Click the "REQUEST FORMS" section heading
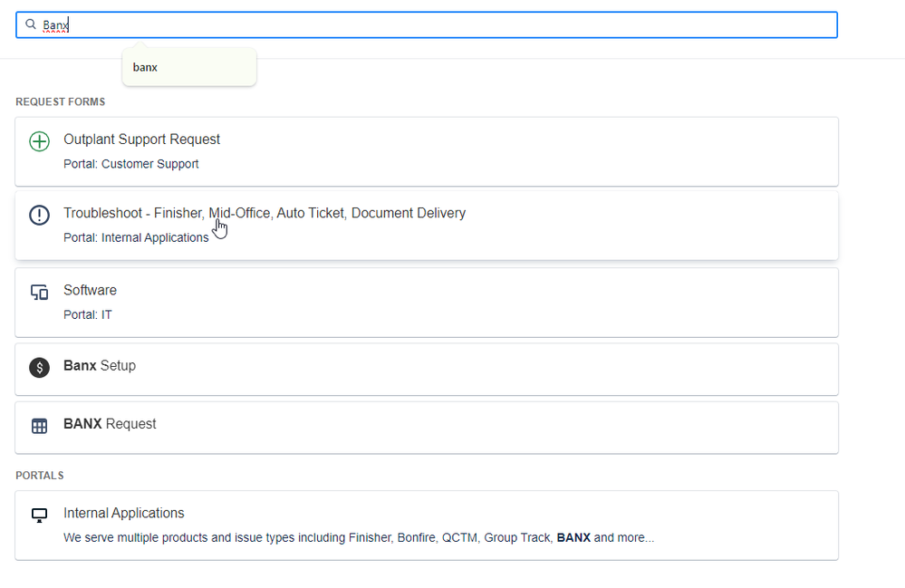The height and width of the screenshot is (588, 905). (x=61, y=102)
